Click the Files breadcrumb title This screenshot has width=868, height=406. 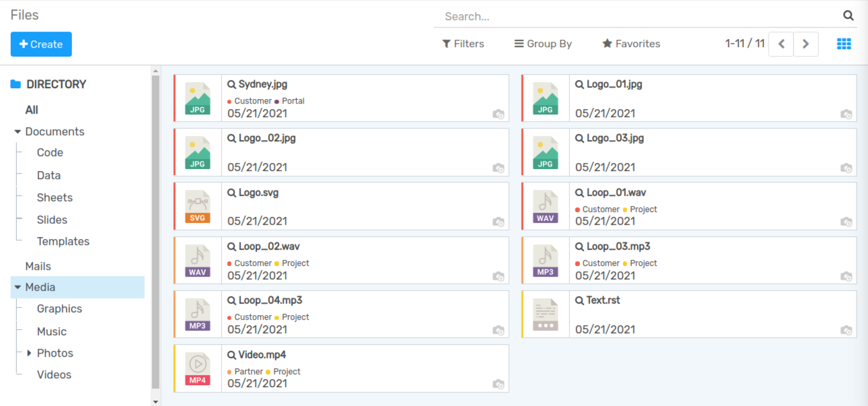24,15
